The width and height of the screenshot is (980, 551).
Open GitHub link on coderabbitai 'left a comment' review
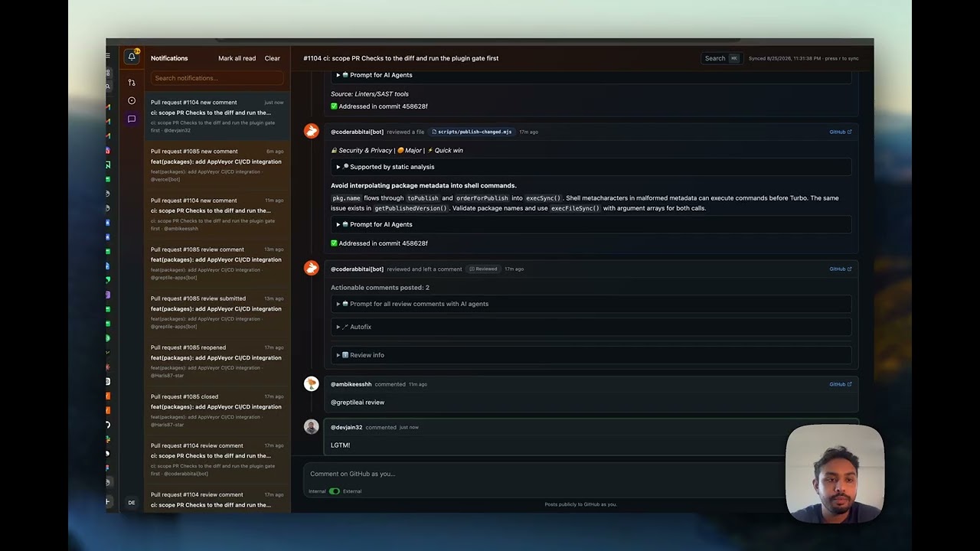tap(841, 269)
